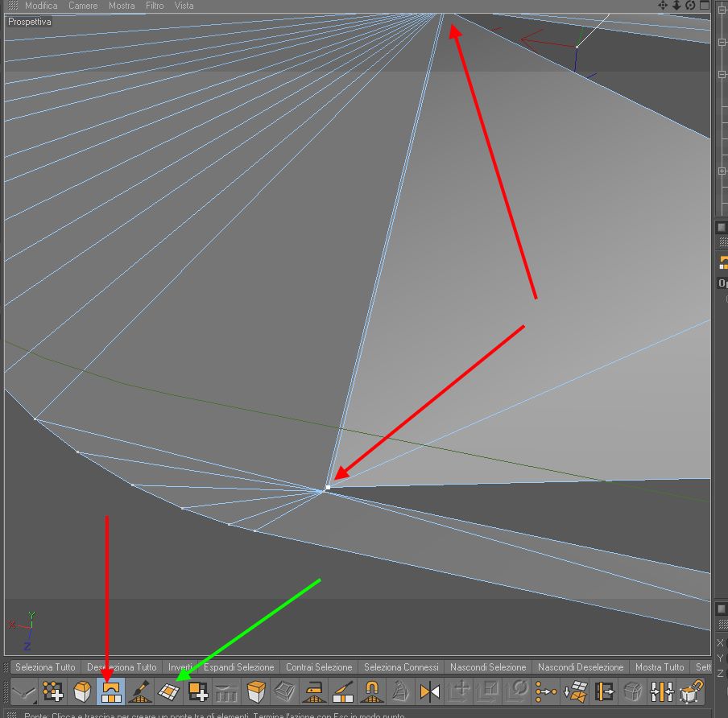Viewport: 728px width, 718px height.
Task: Collapse the second tree node minus box
Action: point(722,42)
